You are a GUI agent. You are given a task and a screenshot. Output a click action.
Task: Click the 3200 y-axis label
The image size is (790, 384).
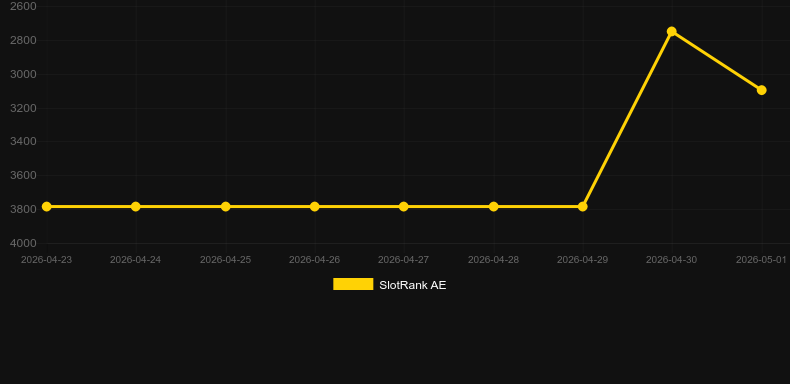pyautogui.click(x=24, y=108)
